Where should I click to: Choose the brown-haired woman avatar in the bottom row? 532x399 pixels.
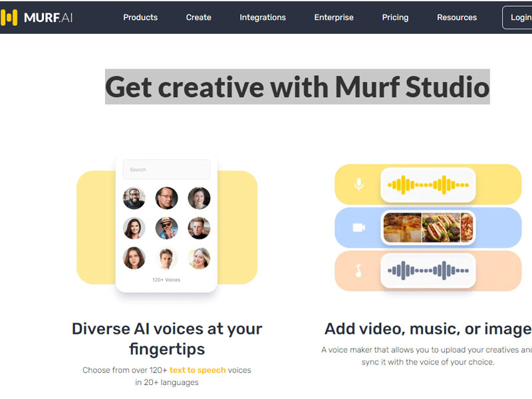pyautogui.click(x=134, y=258)
